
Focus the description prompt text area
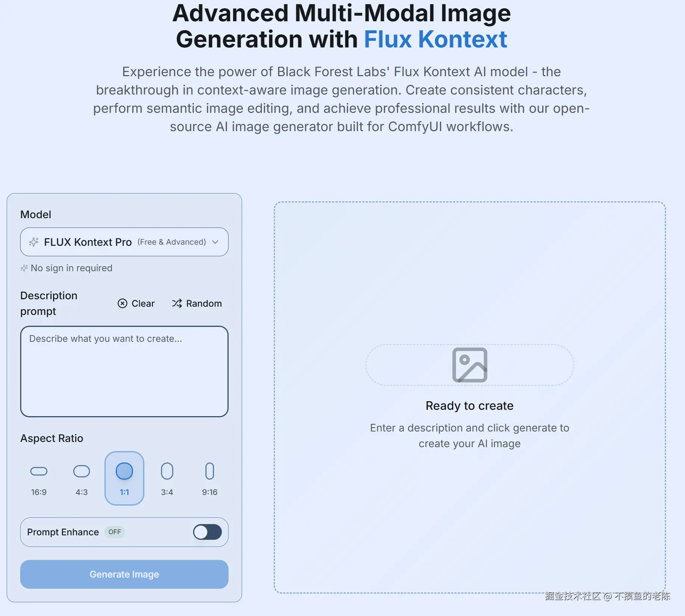coord(124,371)
